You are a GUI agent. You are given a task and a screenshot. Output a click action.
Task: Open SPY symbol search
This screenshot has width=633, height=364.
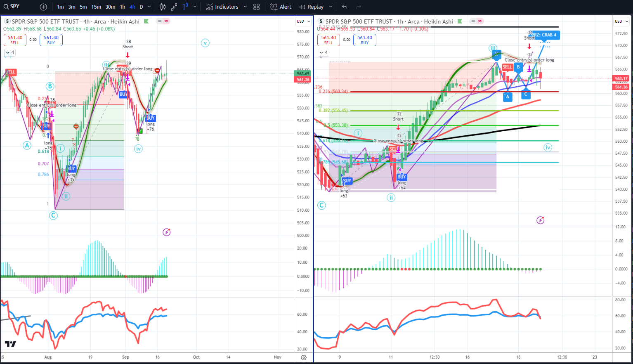pos(12,7)
